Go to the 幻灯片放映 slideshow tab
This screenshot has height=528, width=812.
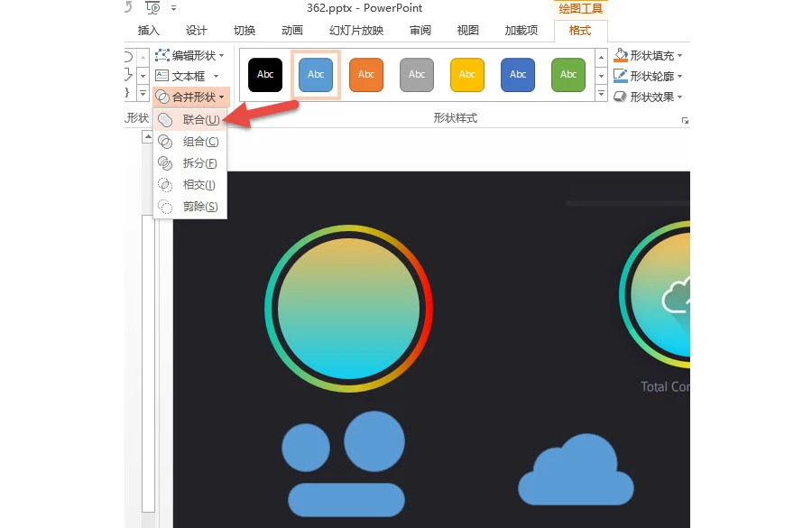point(356,31)
